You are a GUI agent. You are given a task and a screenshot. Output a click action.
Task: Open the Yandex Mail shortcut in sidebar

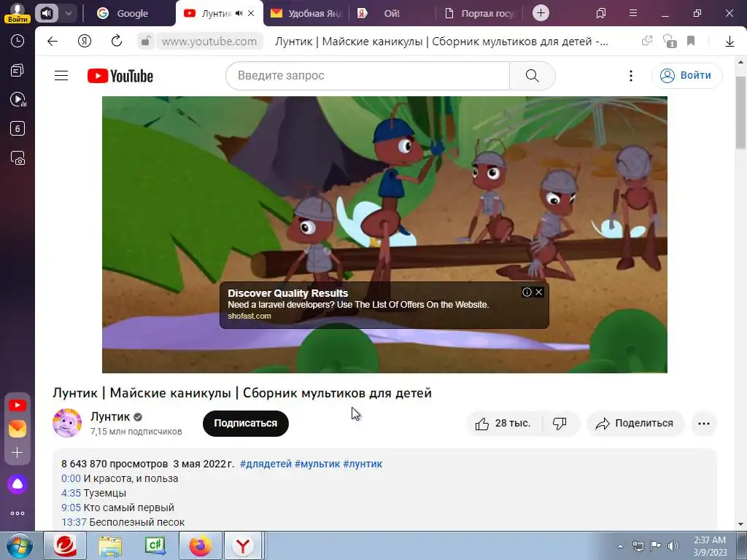[x=18, y=429]
